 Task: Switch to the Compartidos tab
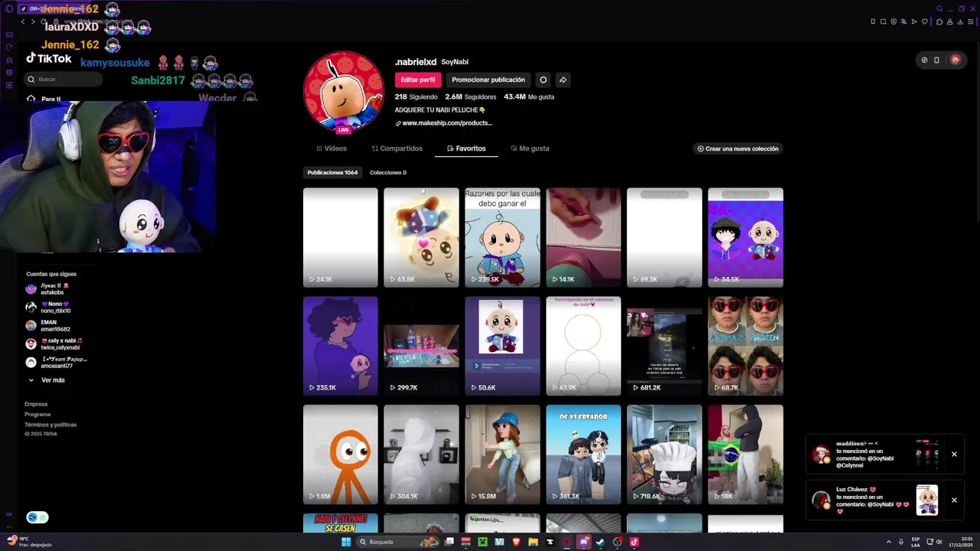(x=397, y=148)
